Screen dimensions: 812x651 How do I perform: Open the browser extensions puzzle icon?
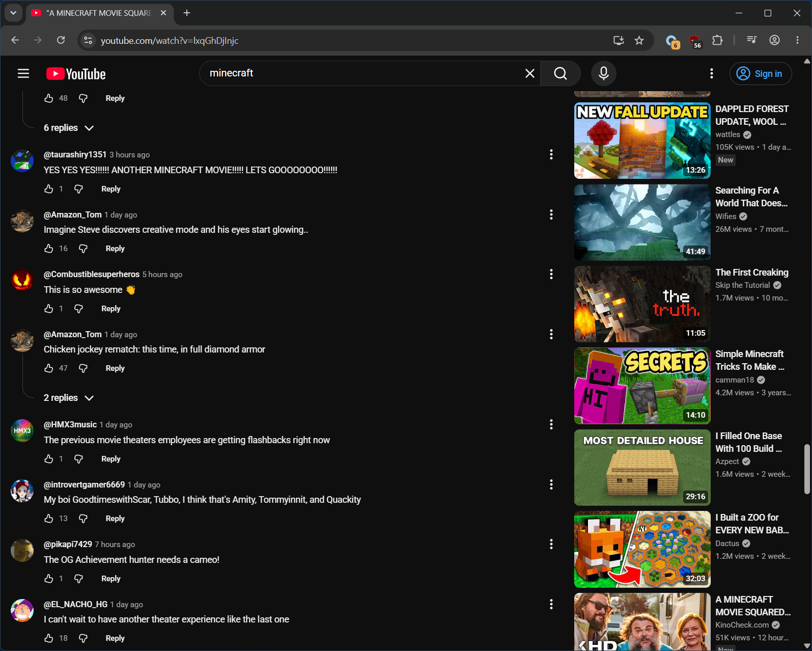tap(717, 40)
